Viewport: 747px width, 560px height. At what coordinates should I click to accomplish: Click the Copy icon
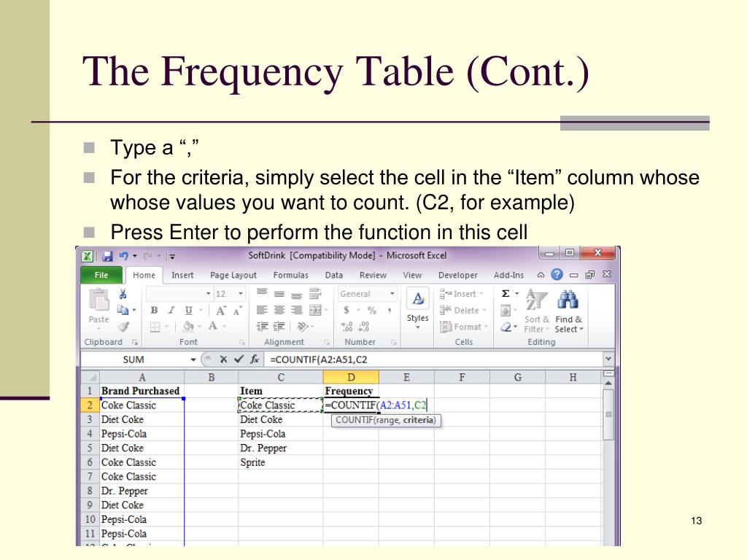tap(123, 310)
